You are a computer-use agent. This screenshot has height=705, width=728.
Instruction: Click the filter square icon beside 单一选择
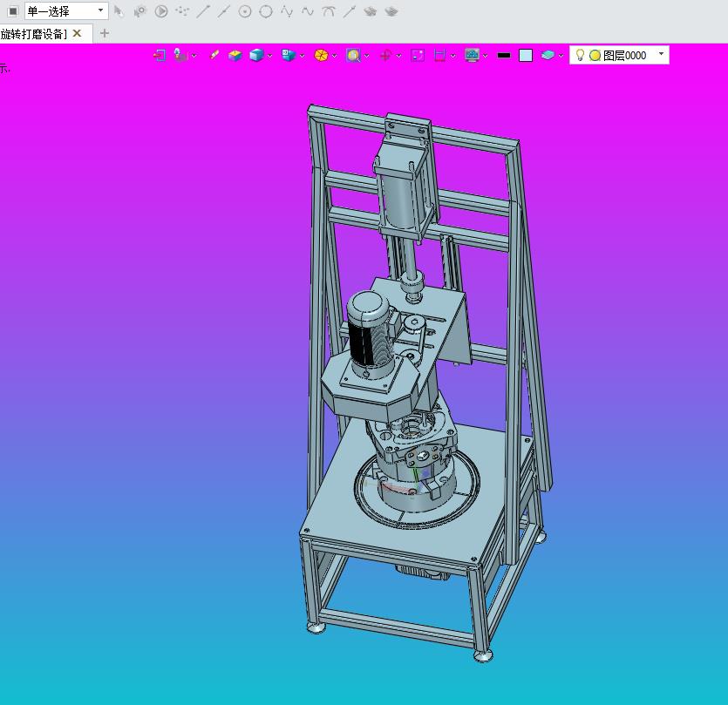[13, 11]
